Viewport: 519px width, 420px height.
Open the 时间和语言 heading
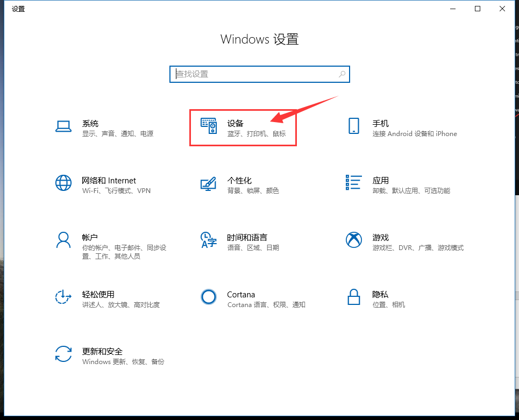[x=247, y=237]
